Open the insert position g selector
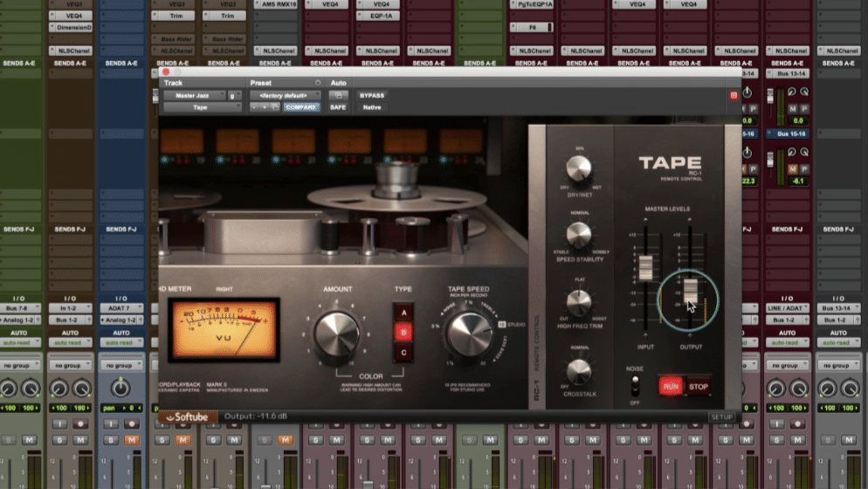 pyautogui.click(x=235, y=95)
